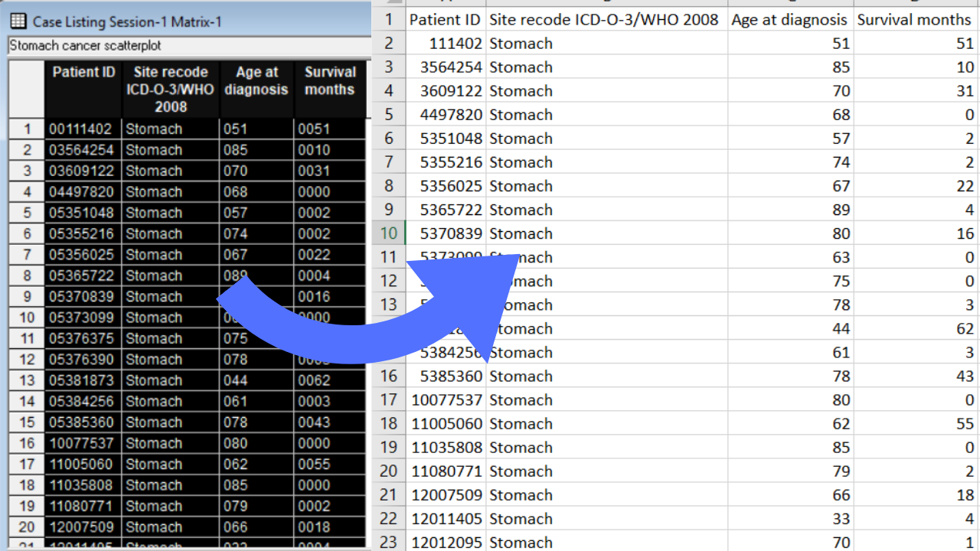Click Patient ID 05385360 in Case Listing

pyautogui.click(x=83, y=422)
